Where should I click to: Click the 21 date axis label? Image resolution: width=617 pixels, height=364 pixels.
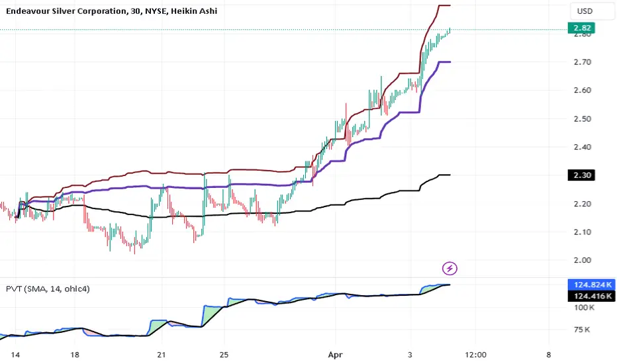(162, 355)
